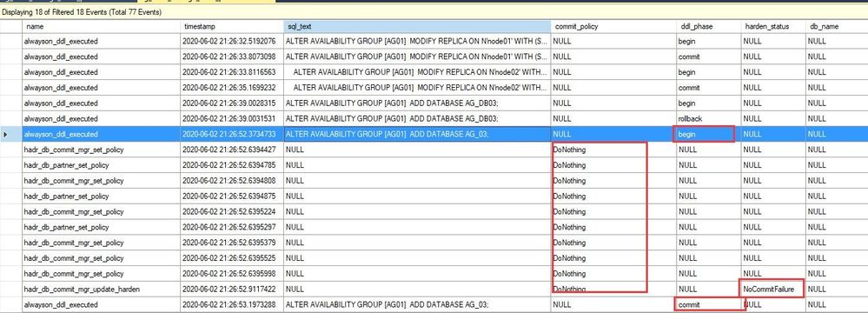This screenshot has height=313, width=868.
Task: Sort by the harden_status column header
Action: (x=772, y=26)
